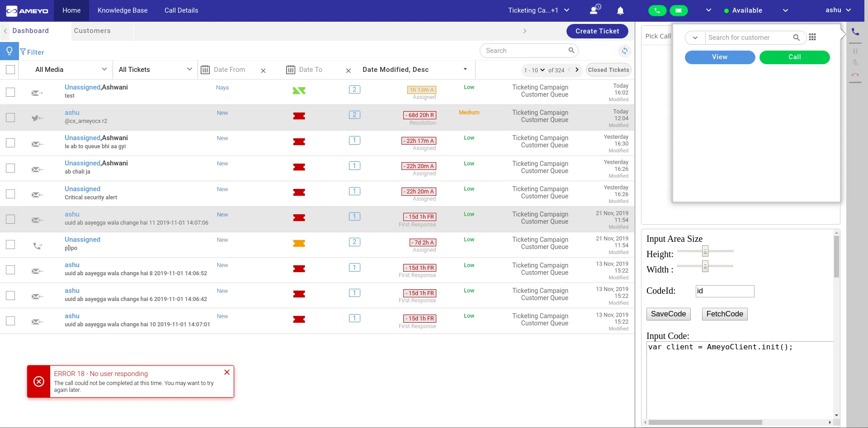Open the Available status dropdown
Viewport: 868px width, 428px height.
click(785, 10)
